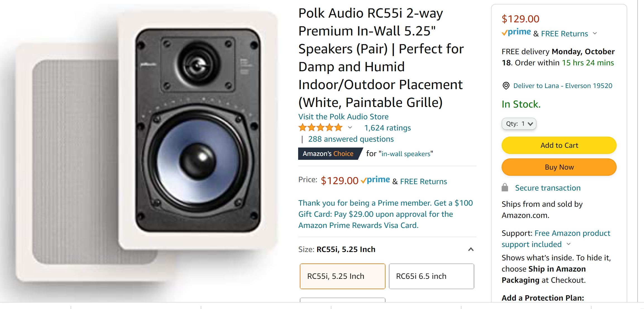
Task: Click the secure transaction lock icon
Action: pos(505,187)
